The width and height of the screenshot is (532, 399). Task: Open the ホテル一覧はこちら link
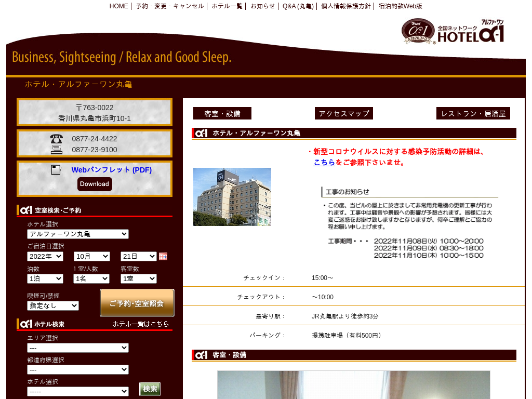tap(140, 324)
